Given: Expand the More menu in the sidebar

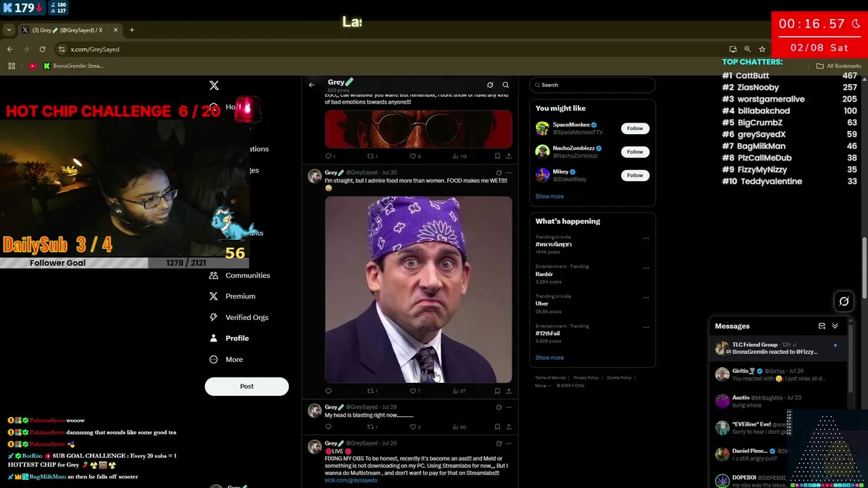Looking at the screenshot, I should tap(225, 359).
